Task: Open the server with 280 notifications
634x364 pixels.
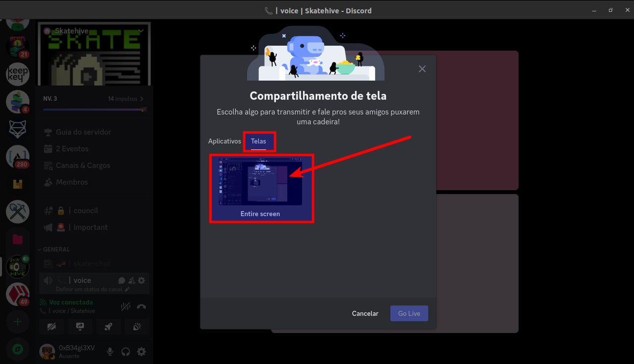Action: pyautogui.click(x=17, y=156)
